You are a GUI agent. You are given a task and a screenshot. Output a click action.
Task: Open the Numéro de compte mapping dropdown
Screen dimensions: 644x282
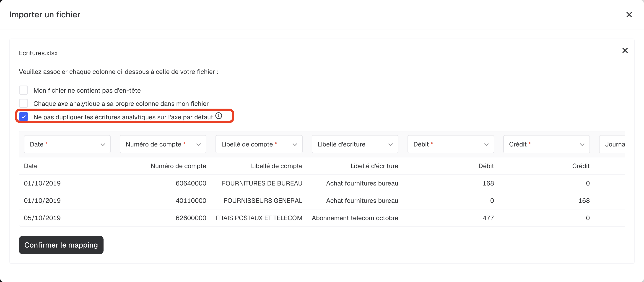pos(163,144)
